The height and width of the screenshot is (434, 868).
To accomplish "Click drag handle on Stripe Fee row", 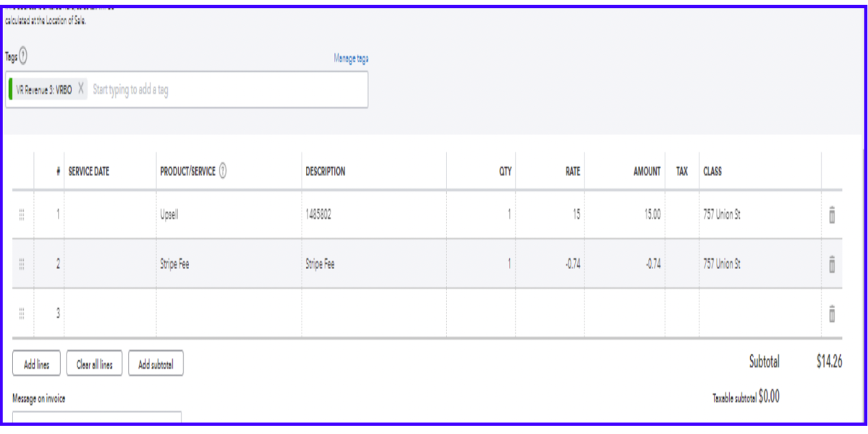I will click(x=22, y=265).
